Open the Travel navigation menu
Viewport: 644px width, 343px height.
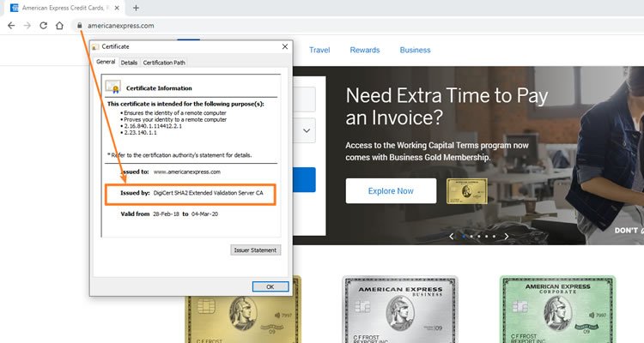(319, 50)
